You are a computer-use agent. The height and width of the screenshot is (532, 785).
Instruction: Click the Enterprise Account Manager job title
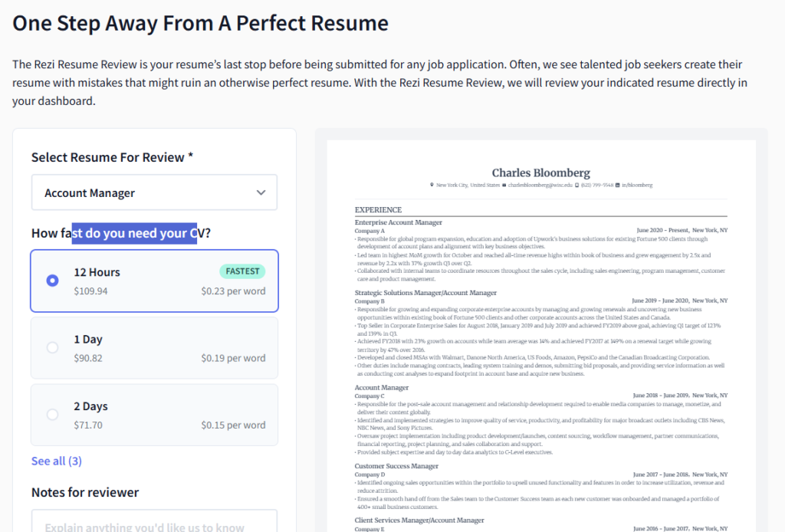point(398,222)
